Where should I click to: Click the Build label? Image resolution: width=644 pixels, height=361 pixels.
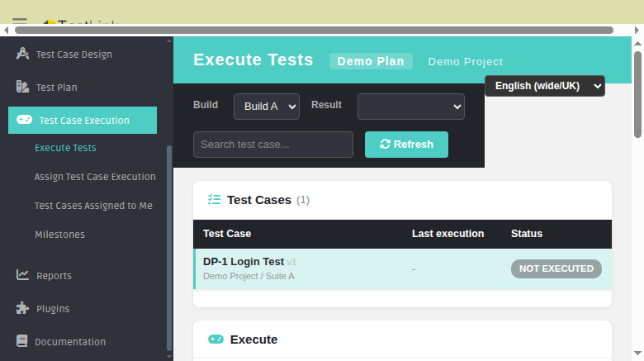tap(206, 105)
